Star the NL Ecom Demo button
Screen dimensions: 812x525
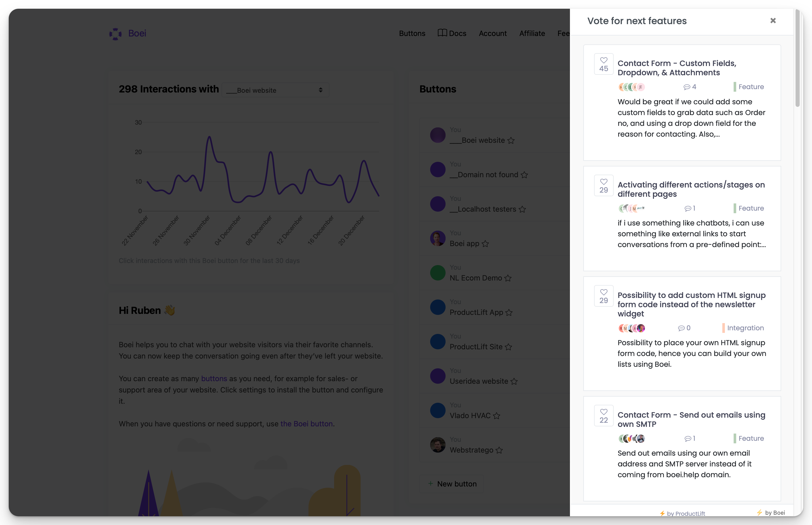[x=508, y=278]
